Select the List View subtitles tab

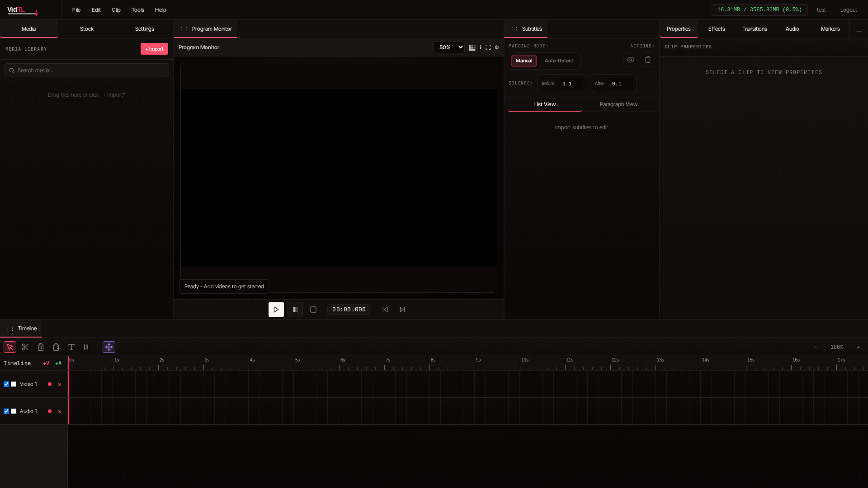pos(545,104)
